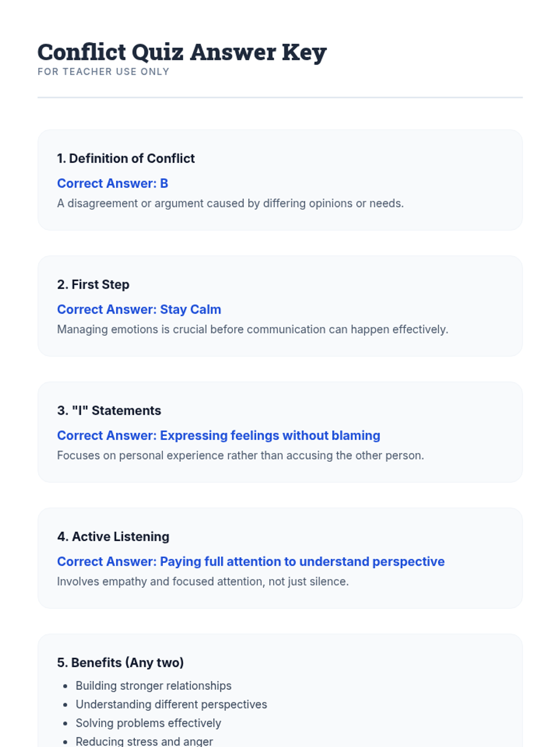560x747 pixels.
Task: Click the horizontal divider under the header
Action: point(280,98)
